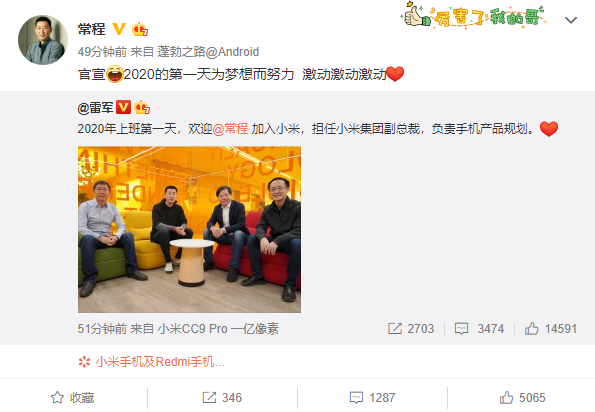Open 常程's username link
Image resolution: width=595 pixels, height=412 pixels.
pos(91,29)
